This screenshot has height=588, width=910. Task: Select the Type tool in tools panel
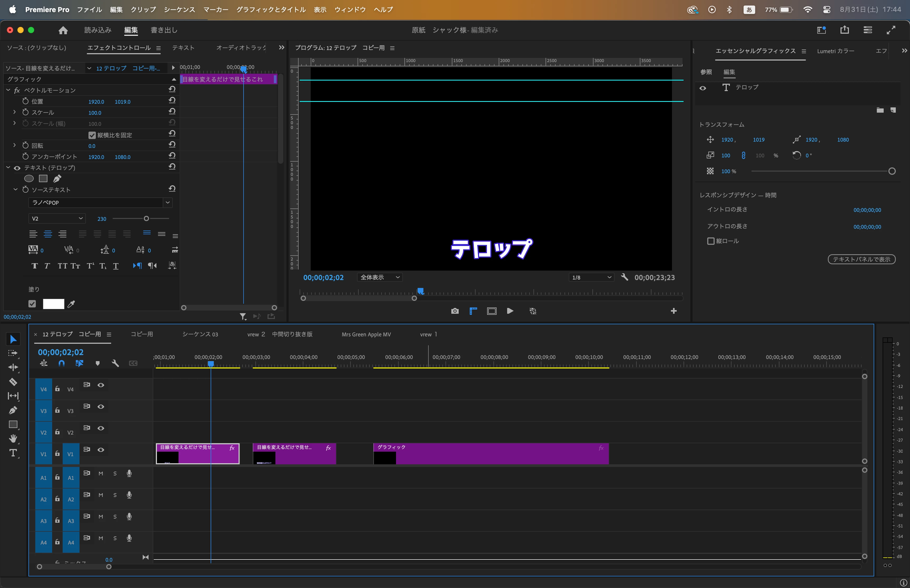pos(13,453)
